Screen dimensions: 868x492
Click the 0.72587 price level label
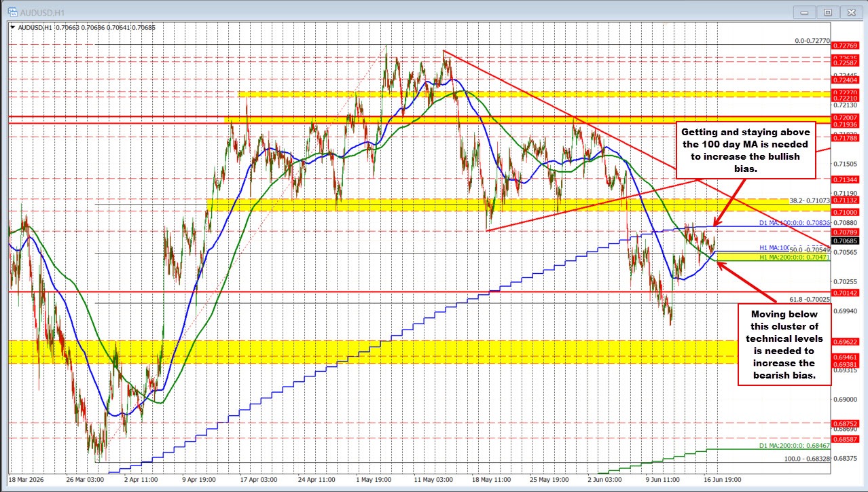pyautogui.click(x=845, y=63)
